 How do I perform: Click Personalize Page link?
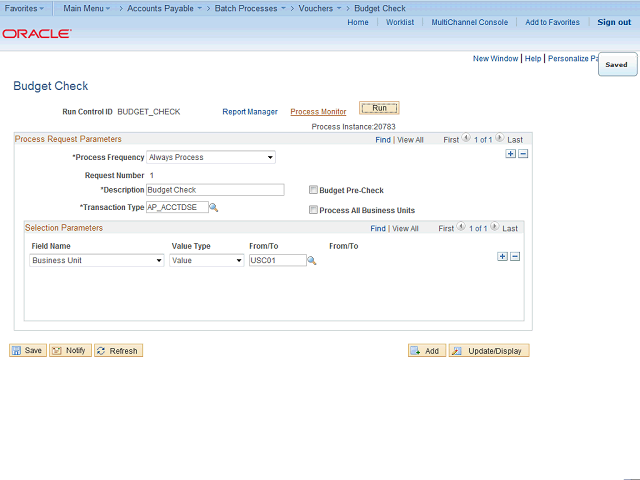point(573,59)
